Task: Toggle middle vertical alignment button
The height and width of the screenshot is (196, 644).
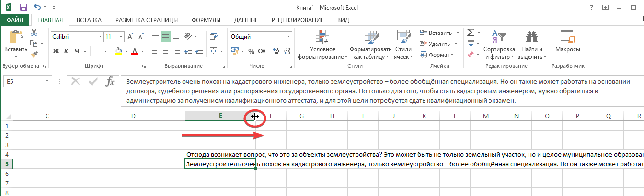Action: click(166, 36)
